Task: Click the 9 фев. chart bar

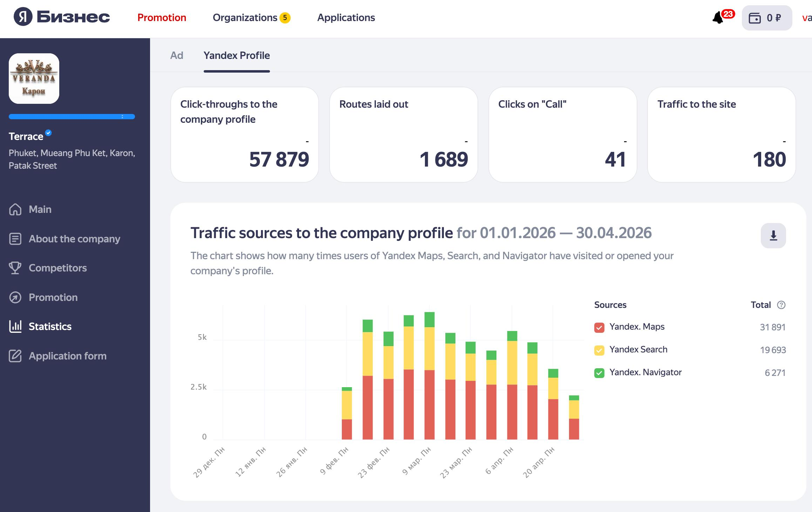Action: [x=347, y=413]
